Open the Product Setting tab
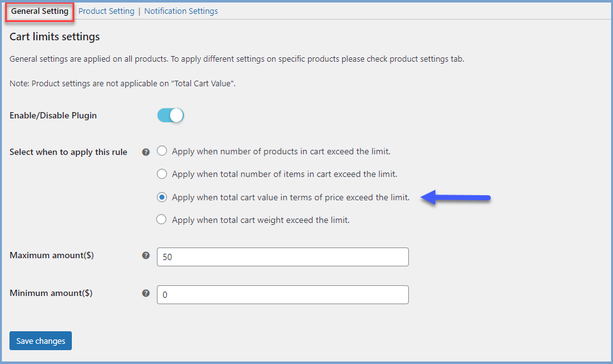 (106, 11)
